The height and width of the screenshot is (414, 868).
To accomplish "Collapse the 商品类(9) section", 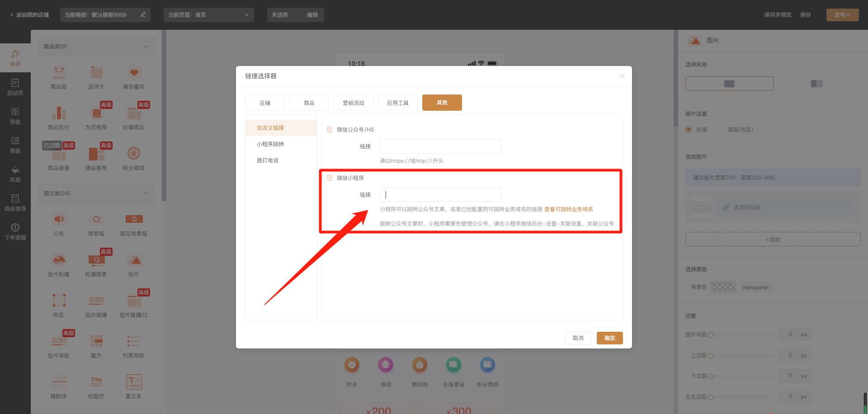I will pyautogui.click(x=146, y=47).
